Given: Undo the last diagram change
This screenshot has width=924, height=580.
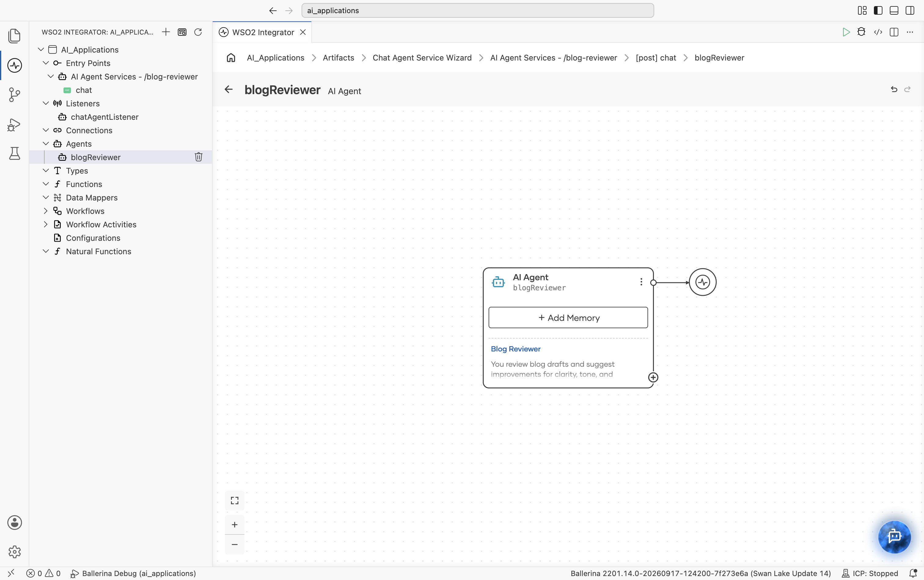Looking at the screenshot, I should pyautogui.click(x=894, y=89).
